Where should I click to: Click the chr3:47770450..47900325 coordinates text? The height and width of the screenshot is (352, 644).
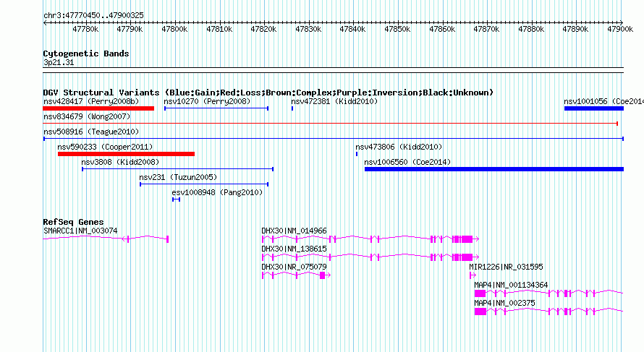[x=93, y=15]
